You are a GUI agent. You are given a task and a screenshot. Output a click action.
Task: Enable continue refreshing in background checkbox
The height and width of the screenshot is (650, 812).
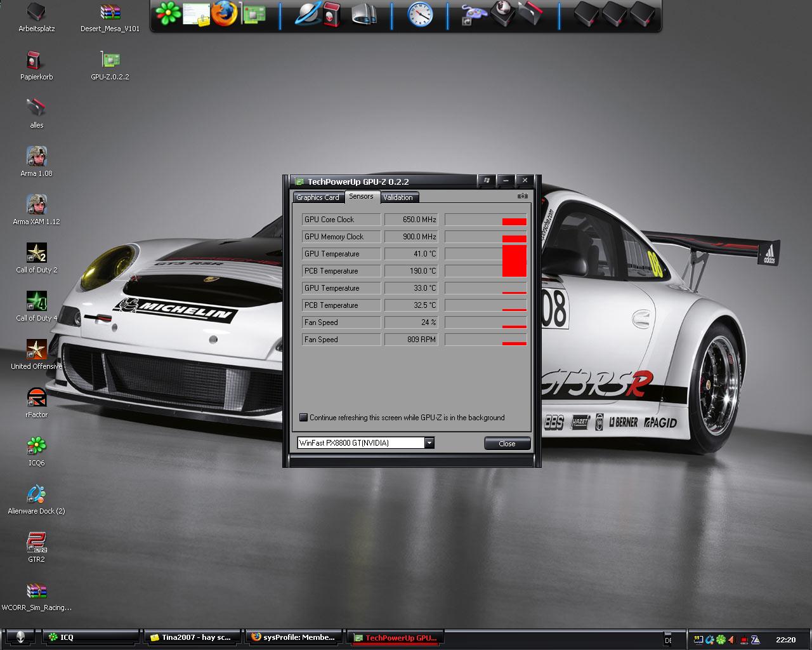coord(303,418)
